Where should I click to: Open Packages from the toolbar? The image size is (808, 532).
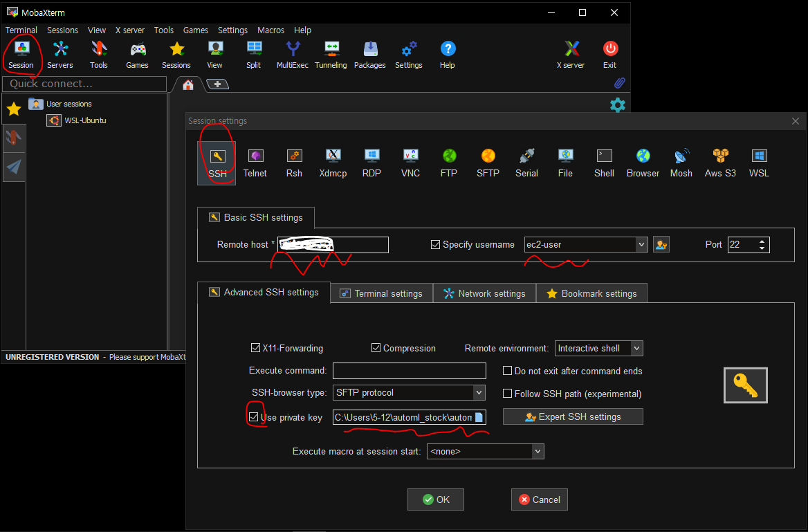tap(370, 55)
